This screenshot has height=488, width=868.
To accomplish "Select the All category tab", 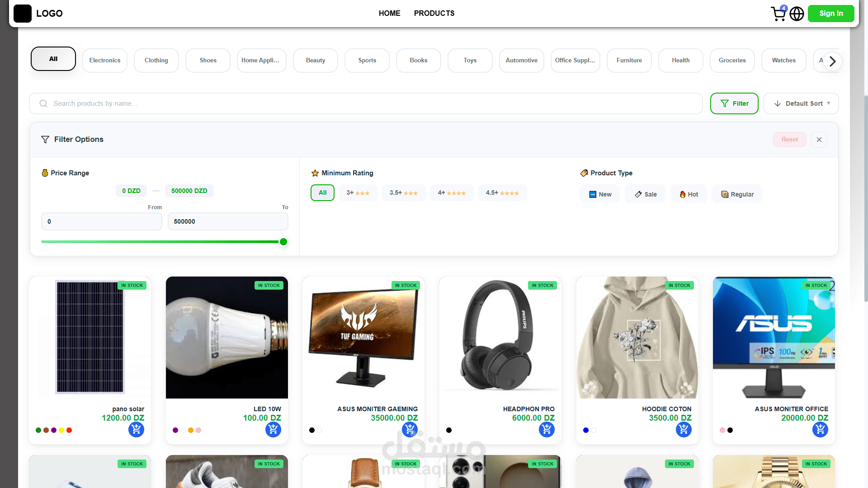I will [53, 59].
